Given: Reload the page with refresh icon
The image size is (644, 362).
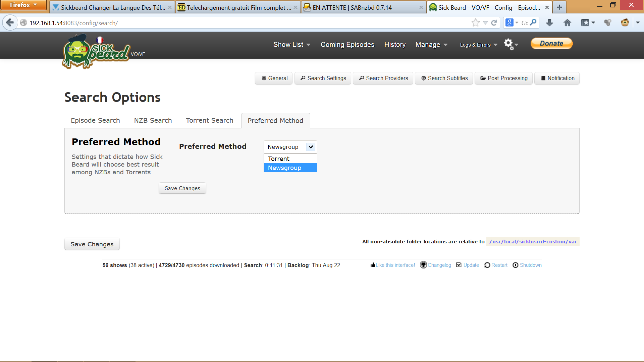Looking at the screenshot, I should pyautogui.click(x=494, y=23).
